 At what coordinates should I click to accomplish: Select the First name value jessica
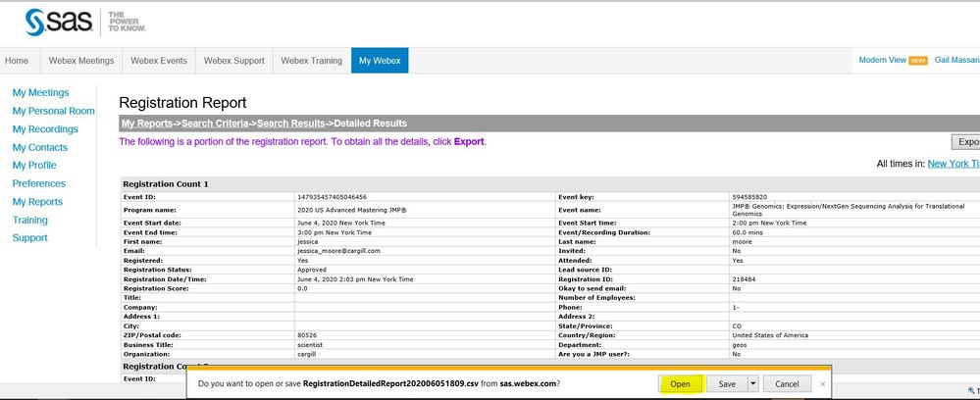pyautogui.click(x=308, y=242)
